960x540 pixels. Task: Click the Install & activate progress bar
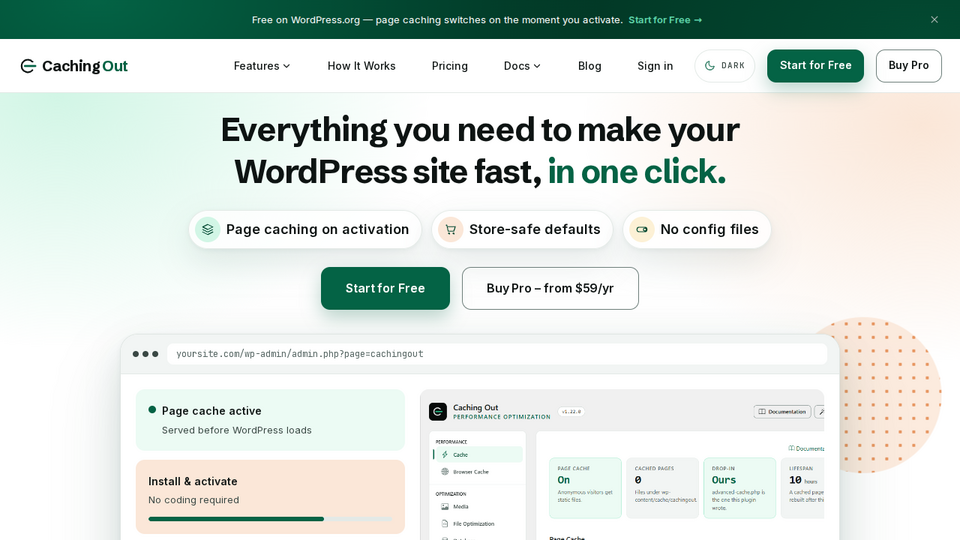click(270, 519)
